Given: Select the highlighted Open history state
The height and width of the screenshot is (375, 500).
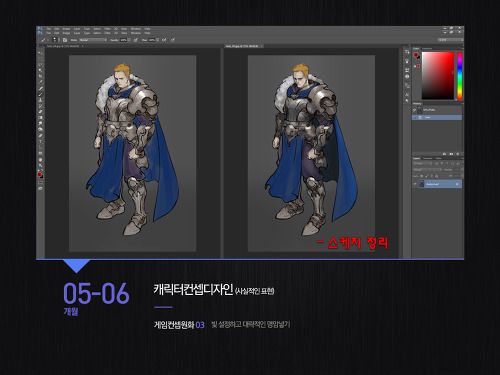Looking at the screenshot, I should click(x=437, y=117).
